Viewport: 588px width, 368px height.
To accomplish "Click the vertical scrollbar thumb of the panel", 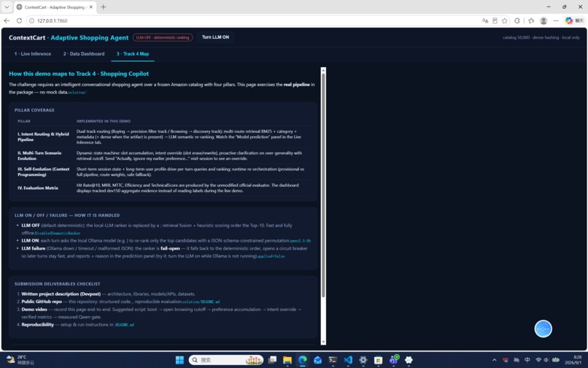I will pos(323,185).
